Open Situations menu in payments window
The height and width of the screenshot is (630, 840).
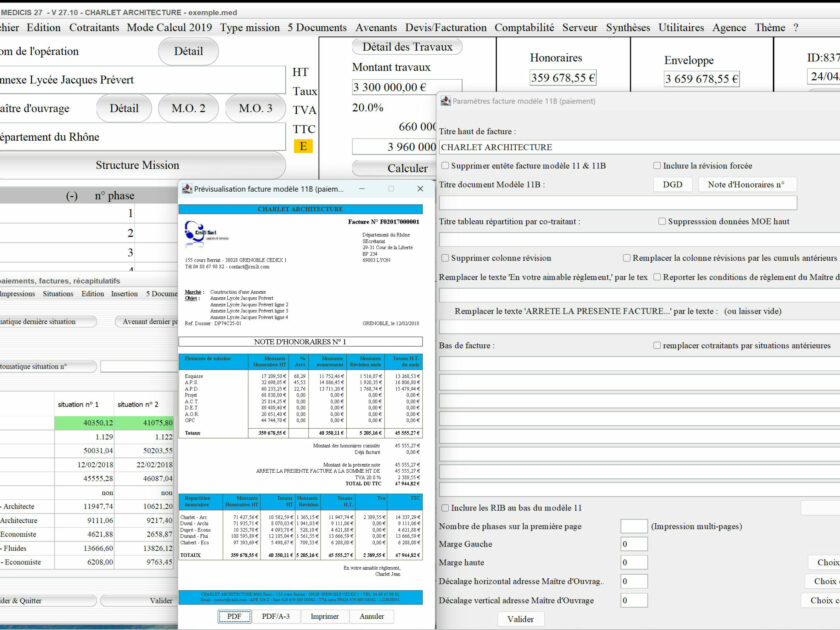click(x=58, y=294)
